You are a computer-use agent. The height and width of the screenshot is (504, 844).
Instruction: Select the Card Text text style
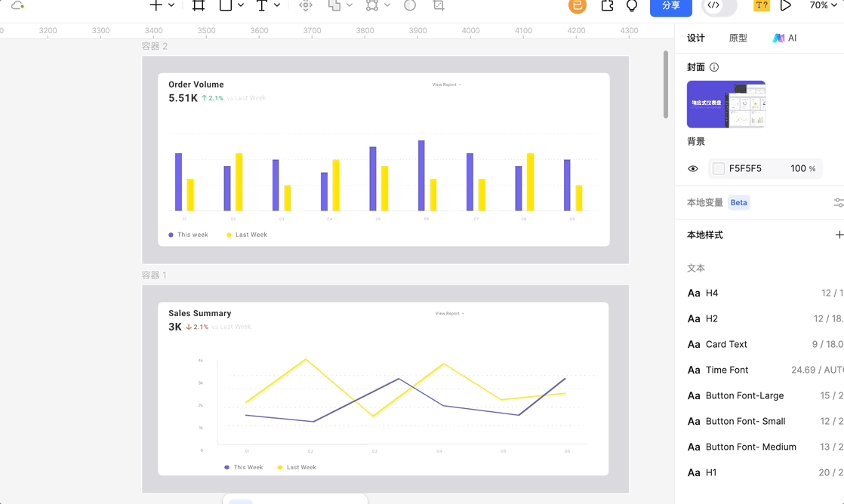click(726, 344)
